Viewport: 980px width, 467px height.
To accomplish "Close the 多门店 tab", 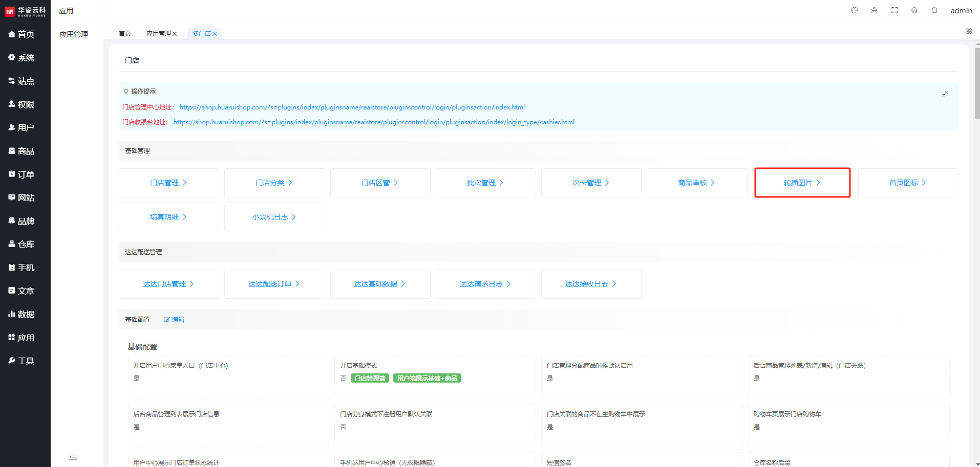I will [215, 34].
